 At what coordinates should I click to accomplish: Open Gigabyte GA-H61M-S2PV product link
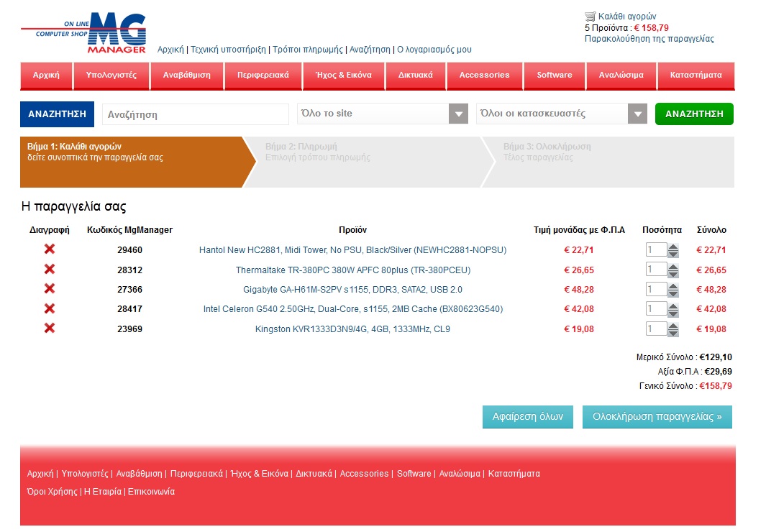click(x=352, y=290)
